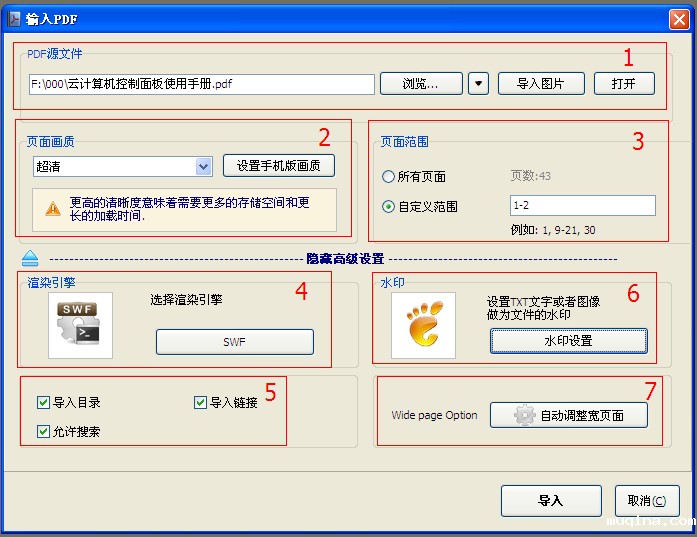Click the SWF rendering engine icon
697x537 pixels.
81,326
